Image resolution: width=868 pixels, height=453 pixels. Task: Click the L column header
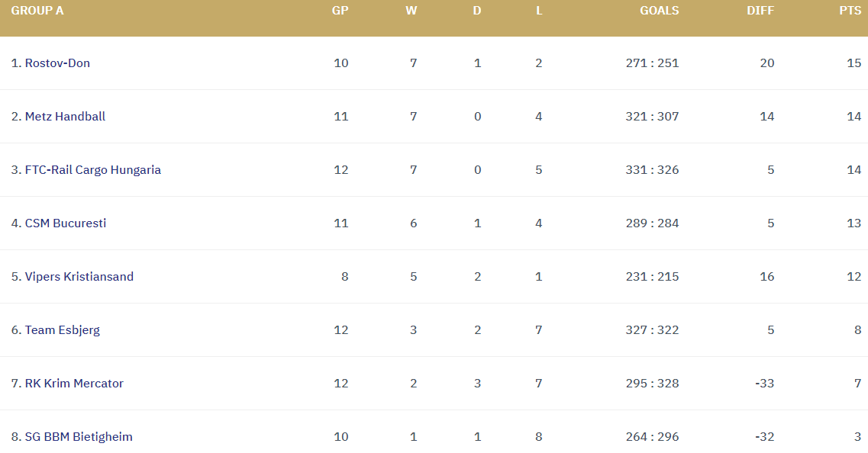[539, 11]
